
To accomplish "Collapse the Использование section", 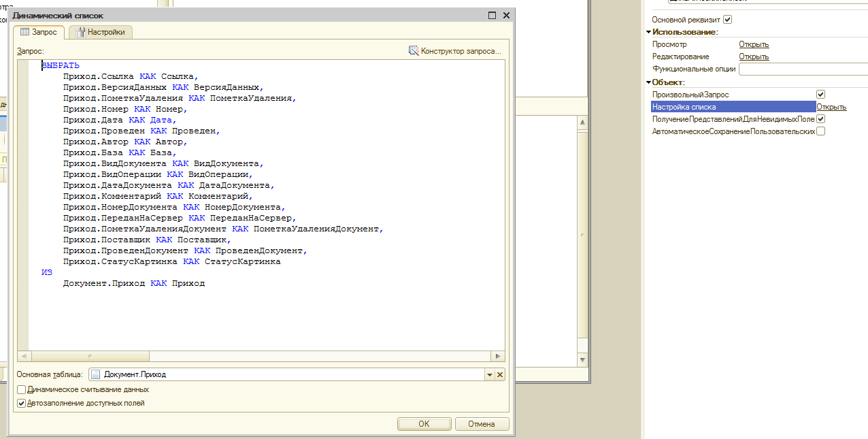I will coord(649,32).
